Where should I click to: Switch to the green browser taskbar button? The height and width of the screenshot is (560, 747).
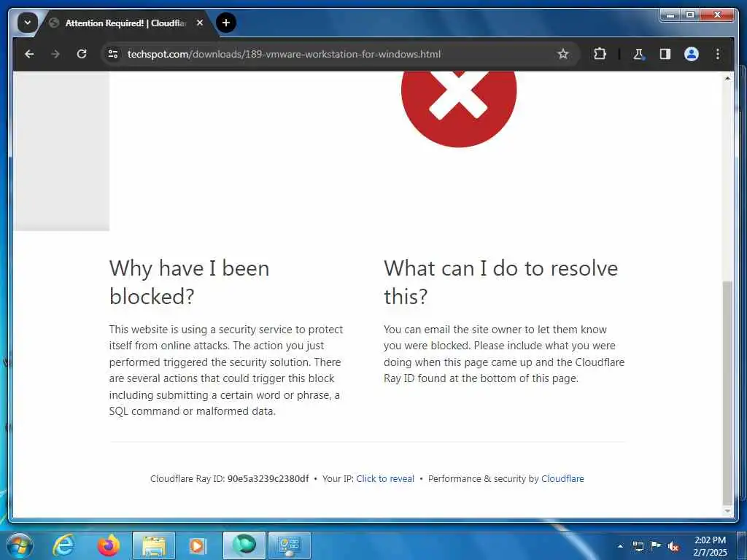[244, 545]
